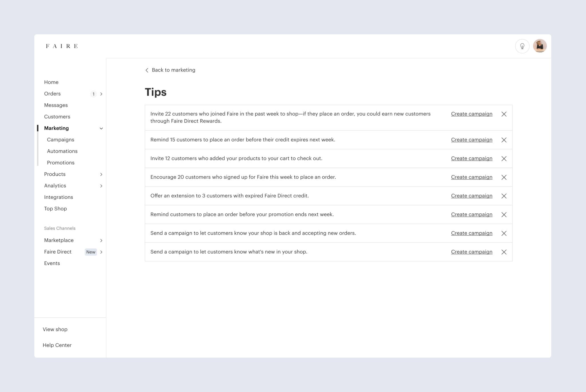This screenshot has width=586, height=392.
Task: Collapse the Marketing menu section
Action: coord(101,128)
